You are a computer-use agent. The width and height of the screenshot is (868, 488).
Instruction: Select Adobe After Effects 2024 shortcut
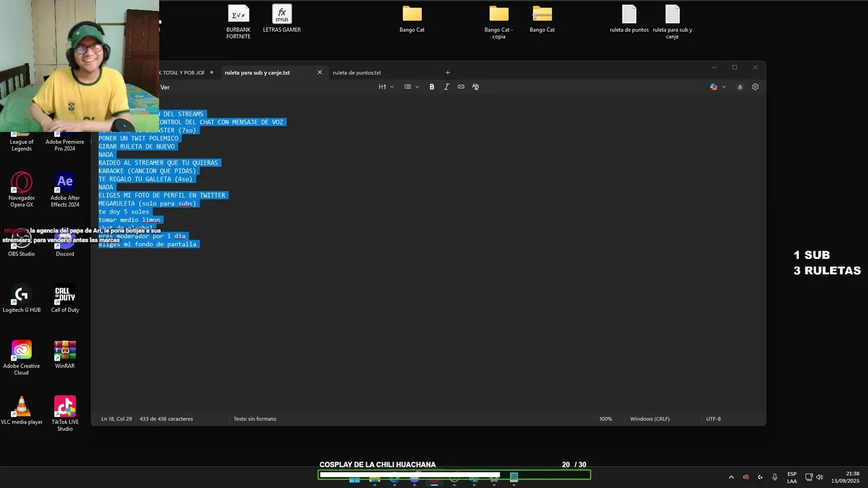(65, 190)
